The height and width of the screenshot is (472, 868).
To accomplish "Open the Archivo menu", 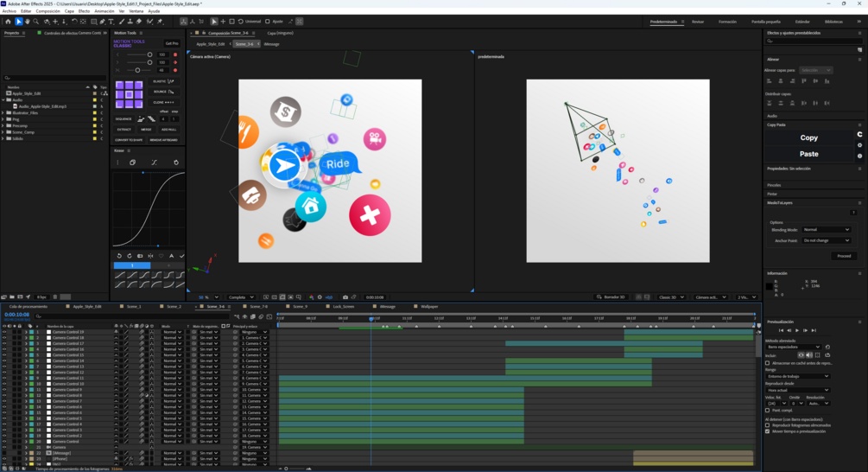I will point(10,11).
